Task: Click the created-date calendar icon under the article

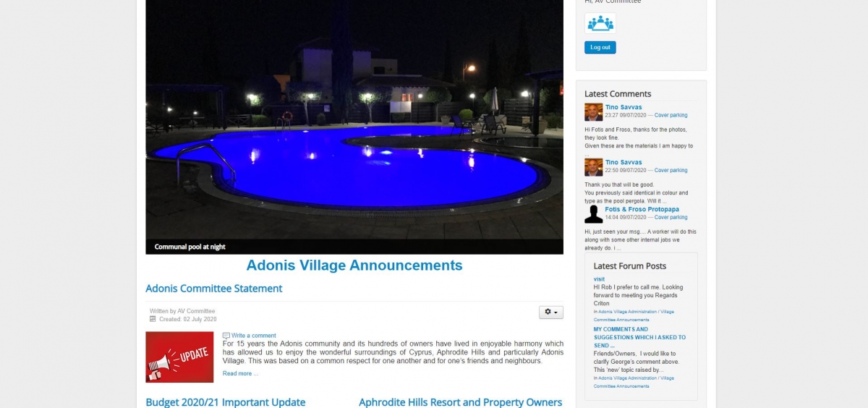Action: pos(153,319)
